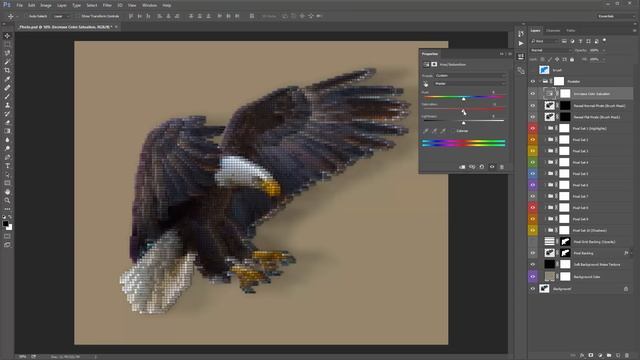
Task: Hide the Pixelate group layer
Action: tap(533, 82)
